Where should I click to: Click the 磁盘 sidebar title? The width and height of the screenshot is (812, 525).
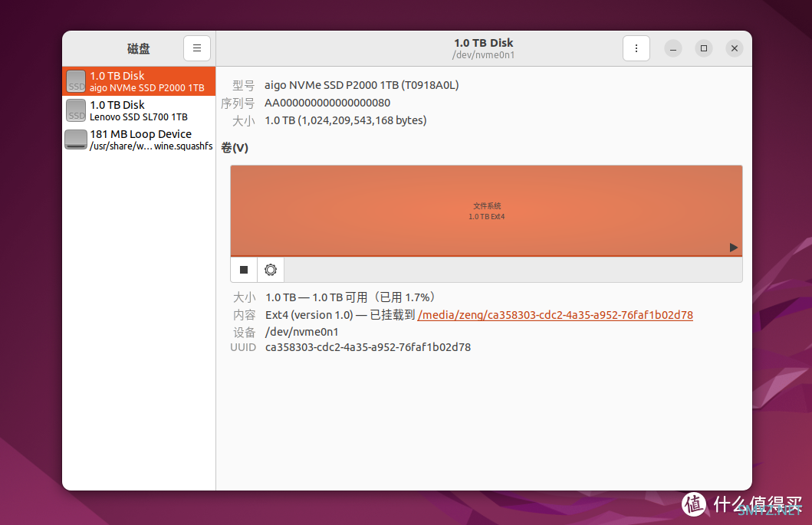point(138,49)
